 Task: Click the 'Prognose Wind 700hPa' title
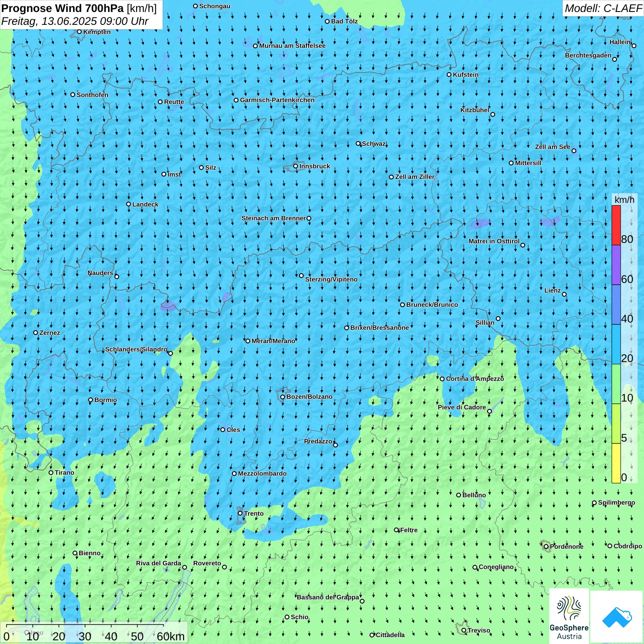pos(63,8)
